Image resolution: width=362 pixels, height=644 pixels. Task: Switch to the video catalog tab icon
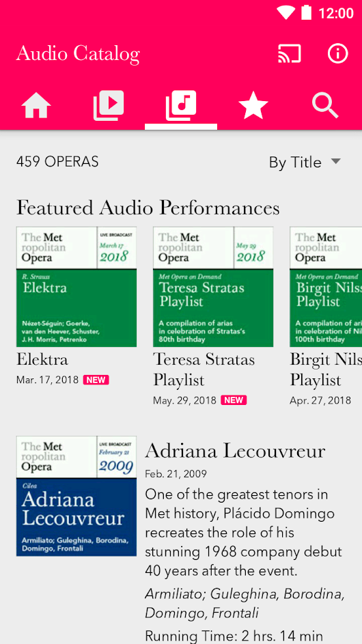109,106
